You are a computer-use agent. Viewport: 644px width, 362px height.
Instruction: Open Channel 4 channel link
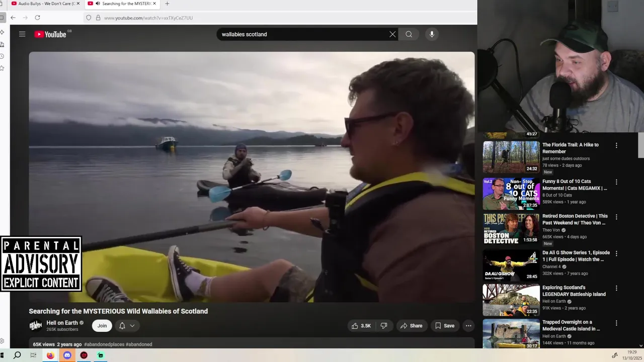(552, 266)
